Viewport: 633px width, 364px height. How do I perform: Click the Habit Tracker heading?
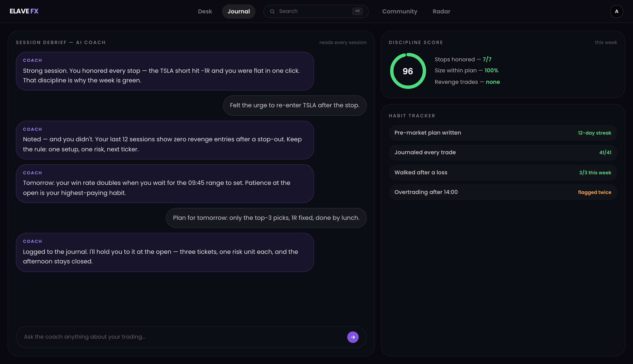pyautogui.click(x=412, y=116)
